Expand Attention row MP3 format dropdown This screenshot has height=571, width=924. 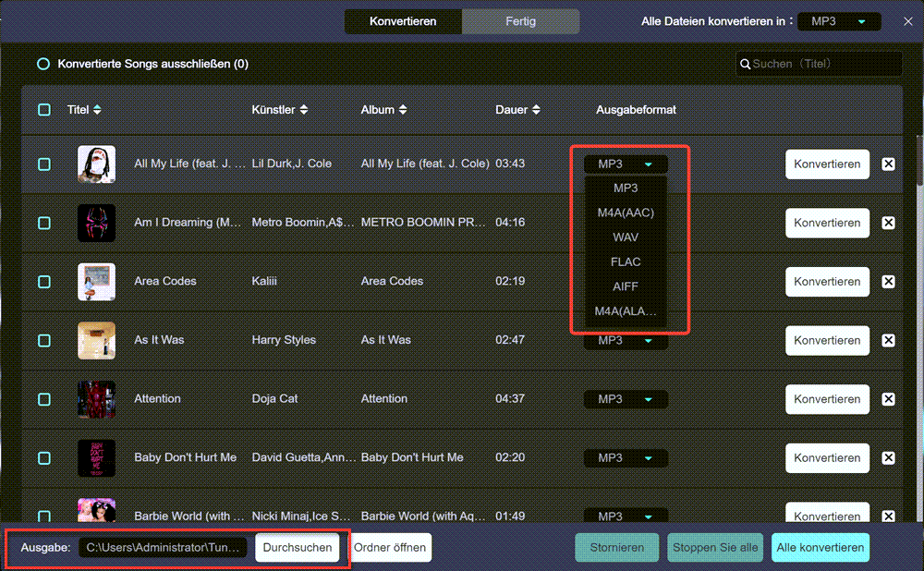(x=626, y=399)
